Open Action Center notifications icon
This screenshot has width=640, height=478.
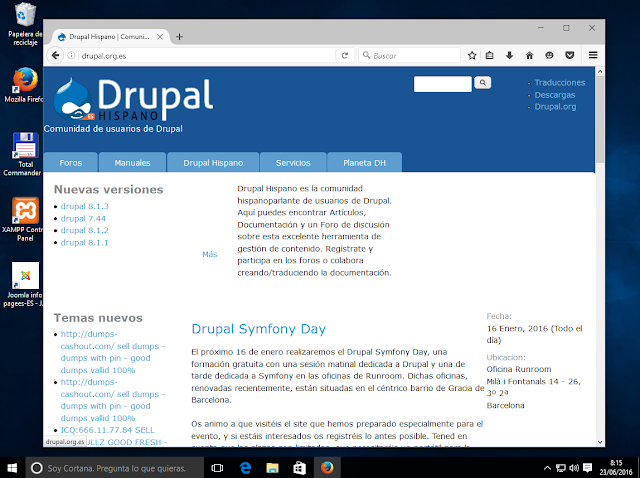pos(587,468)
